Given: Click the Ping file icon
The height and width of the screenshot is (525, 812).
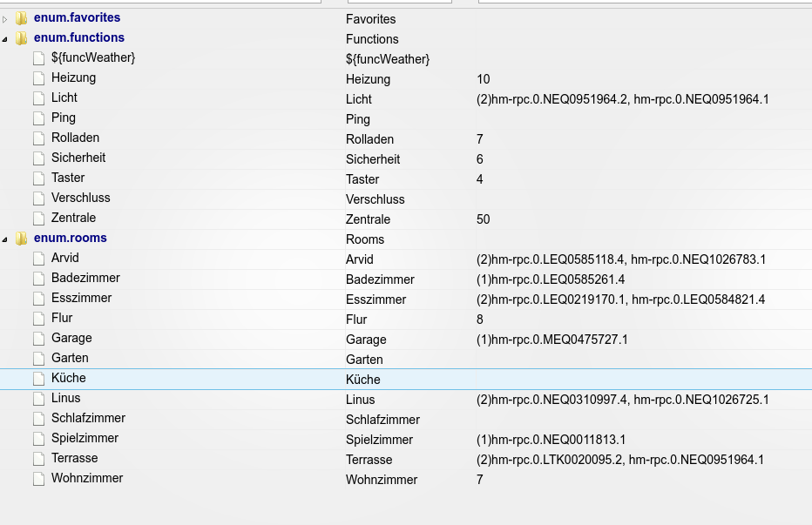Looking at the screenshot, I should pyautogui.click(x=39, y=118).
